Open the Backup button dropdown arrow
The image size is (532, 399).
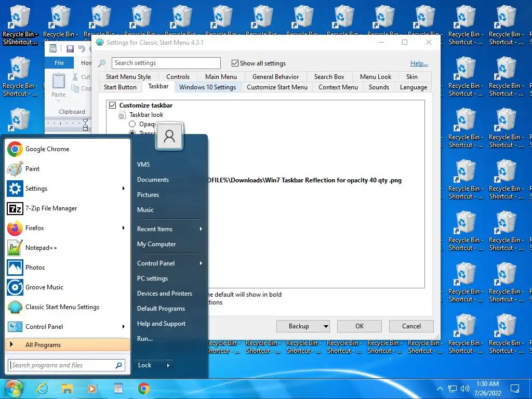point(326,326)
